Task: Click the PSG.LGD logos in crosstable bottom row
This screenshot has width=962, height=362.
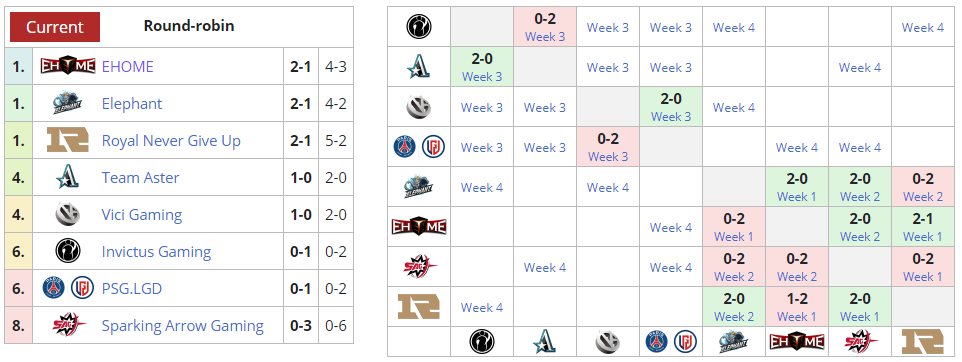Action: pyautogui.click(x=670, y=341)
